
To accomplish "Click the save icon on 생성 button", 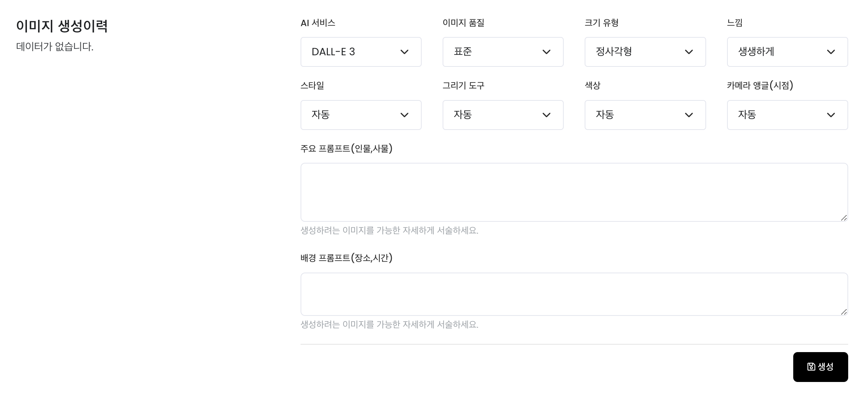I will tap(811, 367).
